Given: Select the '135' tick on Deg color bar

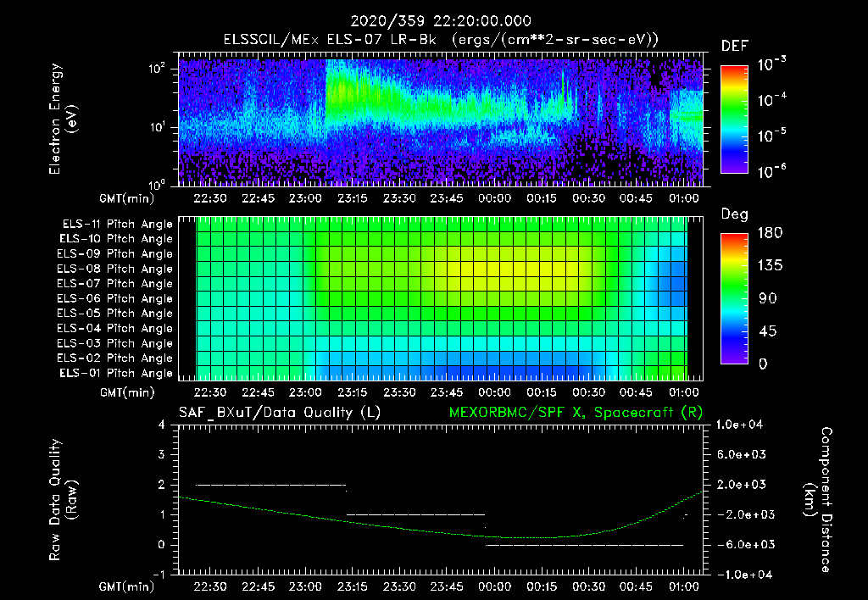Looking at the screenshot, I should 770,266.
